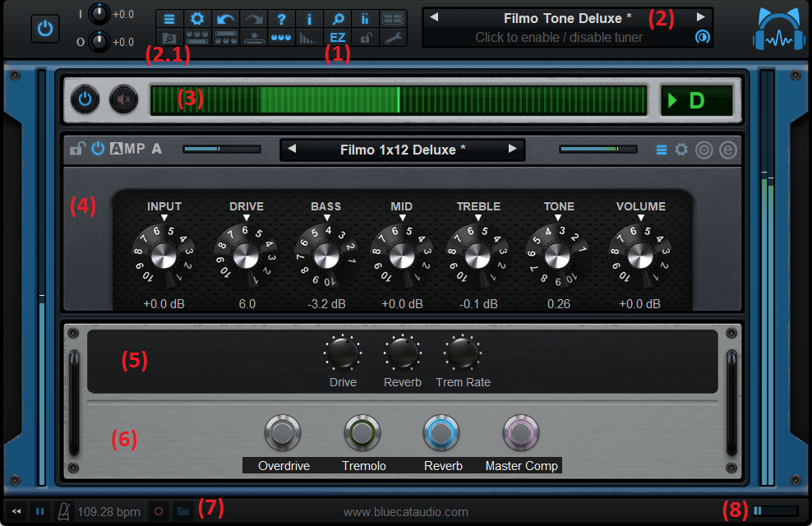This screenshot has height=526, width=812.
Task: Click the dashed grid layout icon
Action: [x=393, y=19]
